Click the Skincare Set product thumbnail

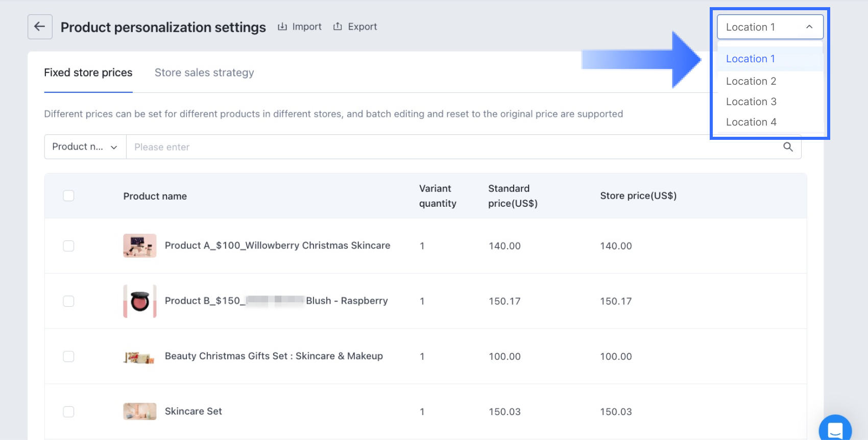[x=139, y=411]
